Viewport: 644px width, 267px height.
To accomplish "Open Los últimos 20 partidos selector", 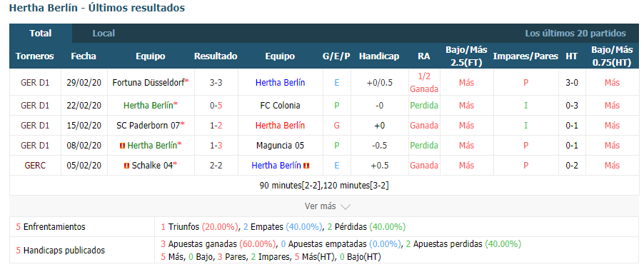I will click(x=575, y=34).
